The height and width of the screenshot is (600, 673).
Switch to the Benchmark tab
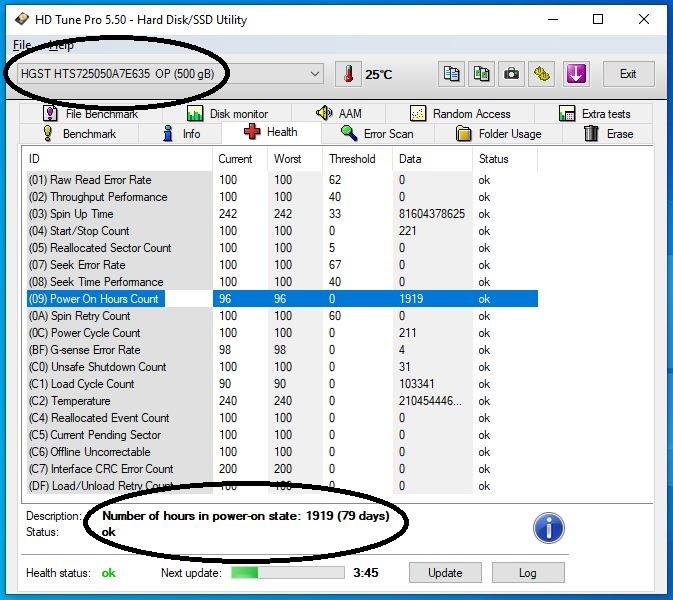(79, 134)
